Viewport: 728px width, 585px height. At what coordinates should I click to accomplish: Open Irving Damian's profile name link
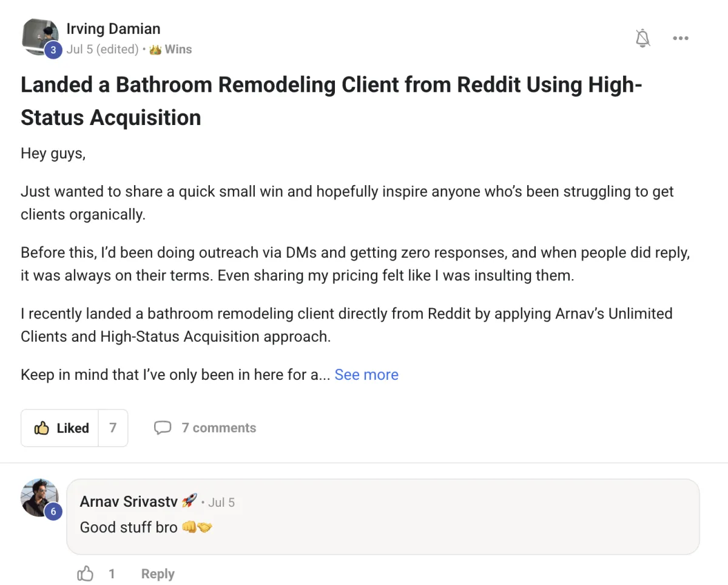pyautogui.click(x=113, y=29)
